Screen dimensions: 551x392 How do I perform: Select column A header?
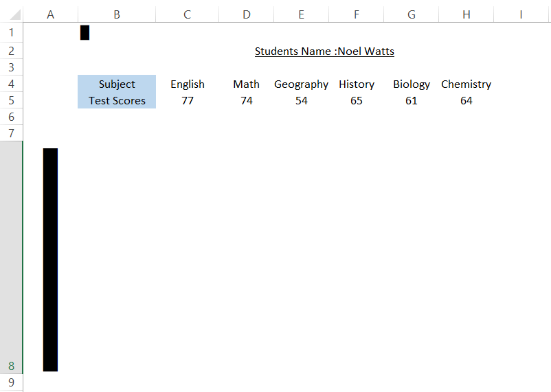point(50,14)
